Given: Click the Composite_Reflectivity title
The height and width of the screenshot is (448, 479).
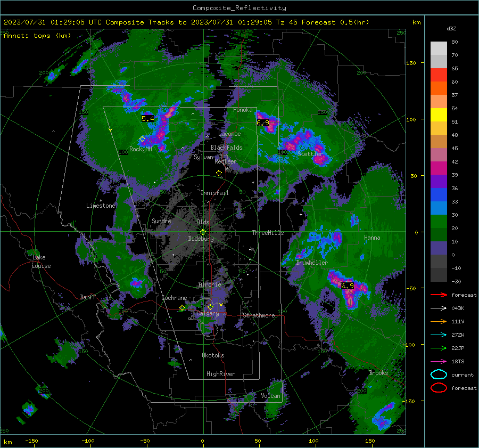Looking at the screenshot, I should click(239, 8).
